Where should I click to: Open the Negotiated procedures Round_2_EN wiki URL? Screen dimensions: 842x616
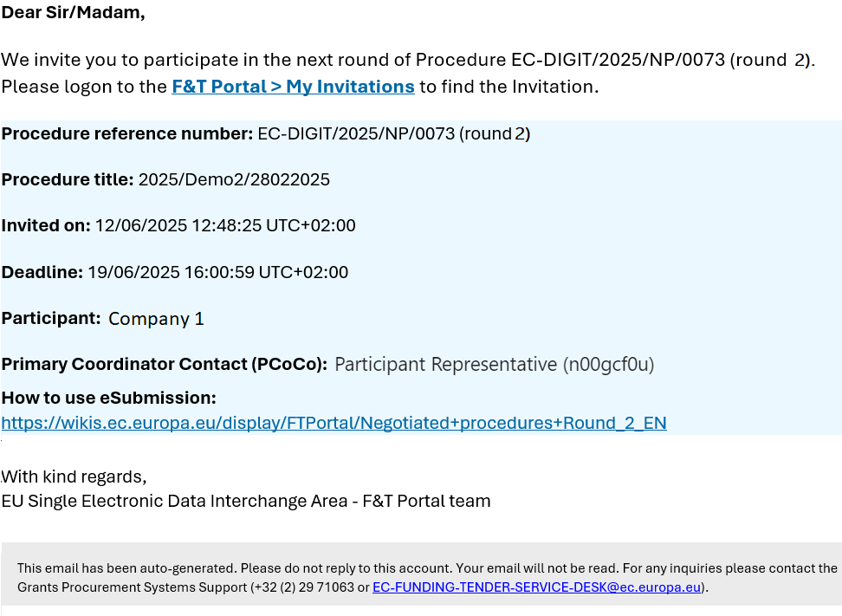(x=334, y=423)
